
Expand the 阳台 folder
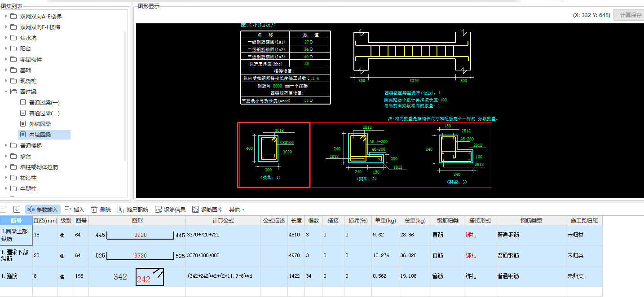click(6, 48)
